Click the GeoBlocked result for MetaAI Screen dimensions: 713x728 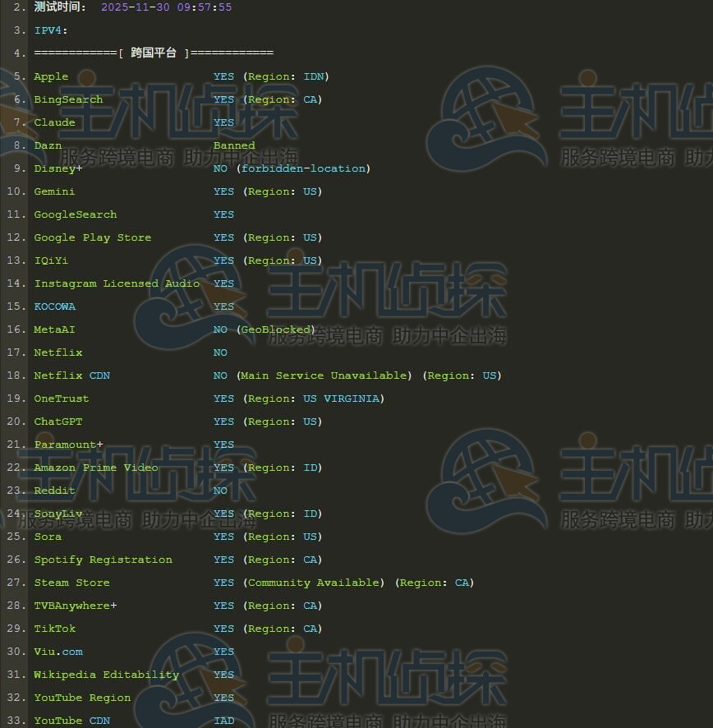coord(276,329)
